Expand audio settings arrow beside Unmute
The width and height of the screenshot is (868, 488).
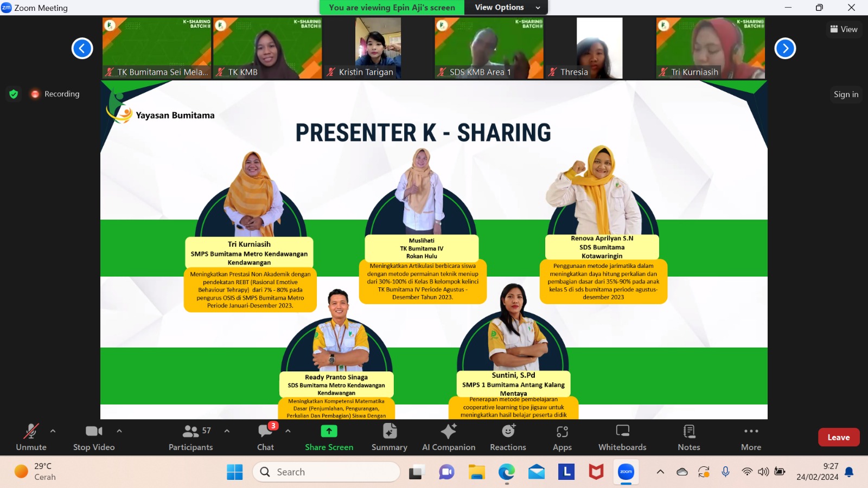click(x=53, y=431)
